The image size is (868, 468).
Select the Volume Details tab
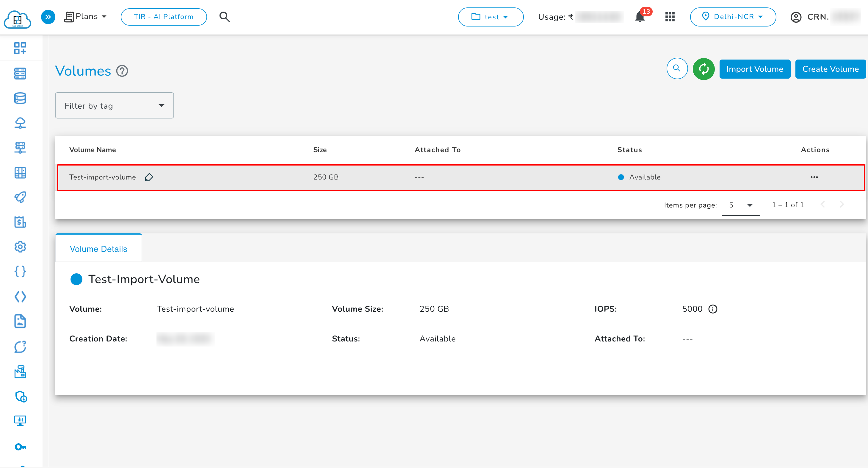[x=98, y=249]
